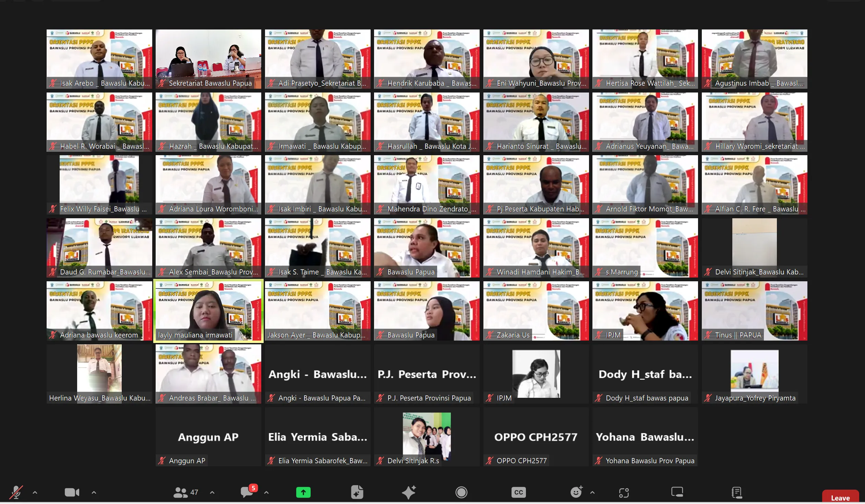Expand participants options arrow next to 47
Screen dimensions: 865x504
(x=212, y=492)
